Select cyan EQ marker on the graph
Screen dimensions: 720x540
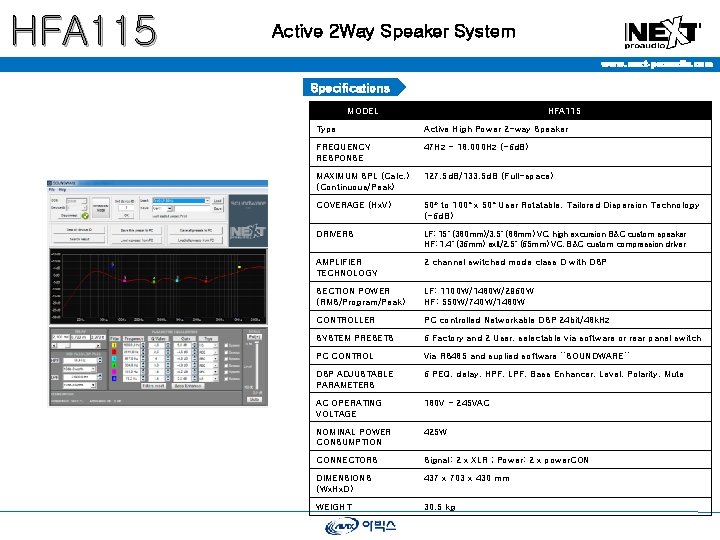pyautogui.click(x=177, y=279)
